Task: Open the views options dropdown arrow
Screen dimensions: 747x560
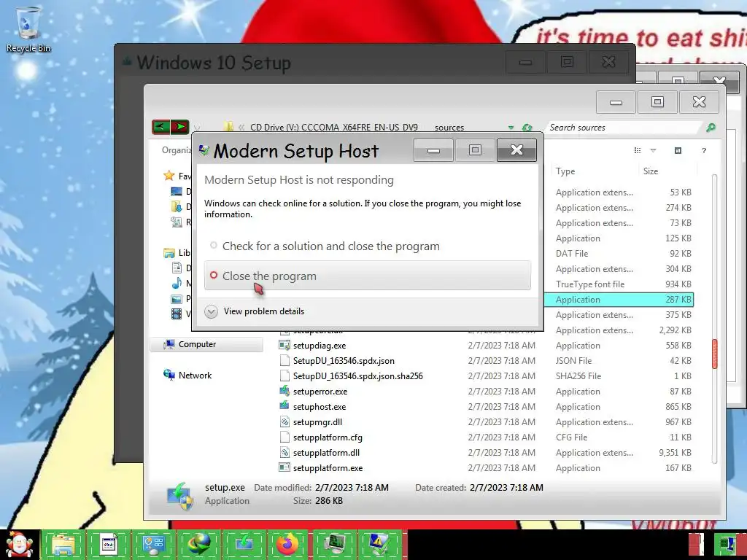Action: (x=653, y=150)
